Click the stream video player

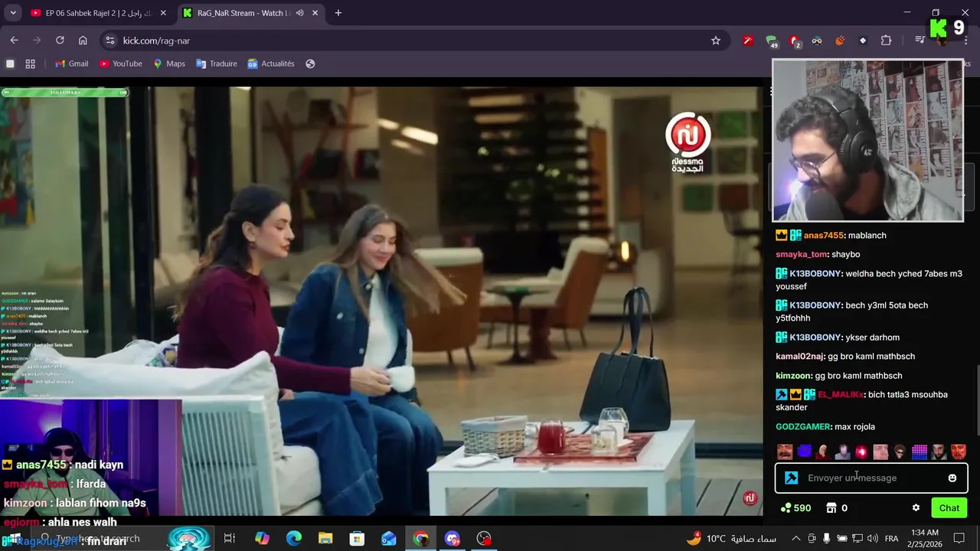[381, 302]
